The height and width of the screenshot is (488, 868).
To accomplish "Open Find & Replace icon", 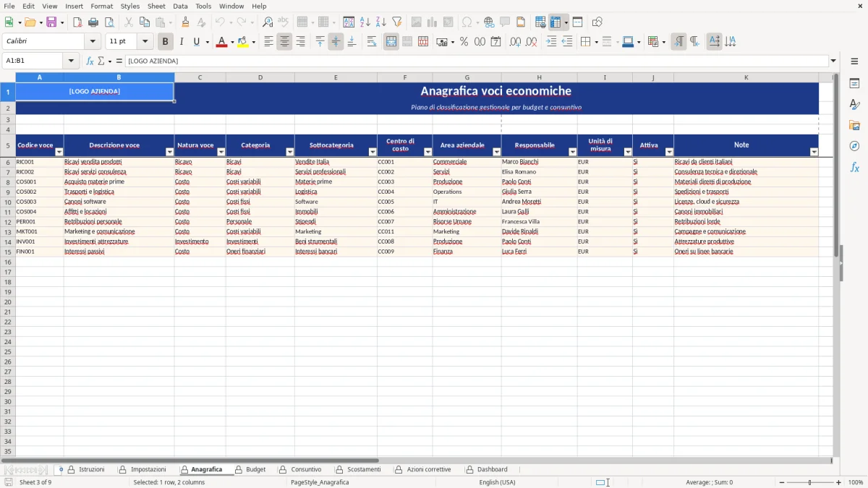I will (x=268, y=22).
